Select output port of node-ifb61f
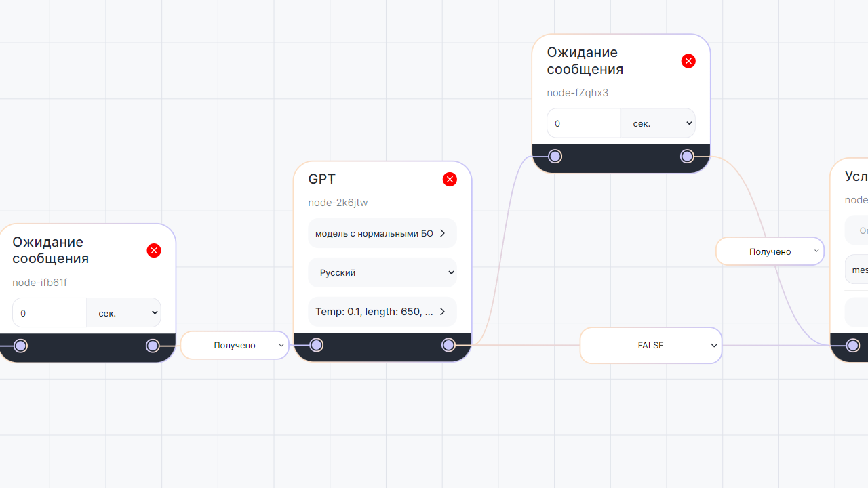Image resolution: width=868 pixels, height=488 pixels. coord(153,346)
